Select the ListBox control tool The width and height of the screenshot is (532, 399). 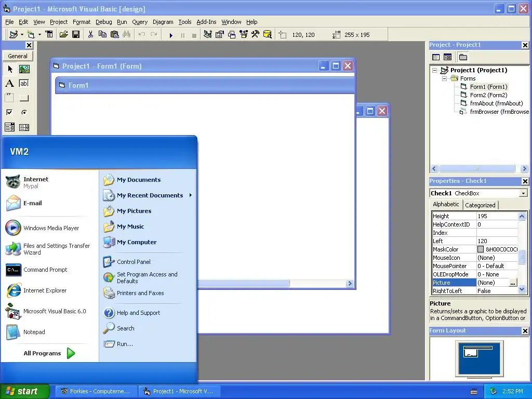coord(24,127)
